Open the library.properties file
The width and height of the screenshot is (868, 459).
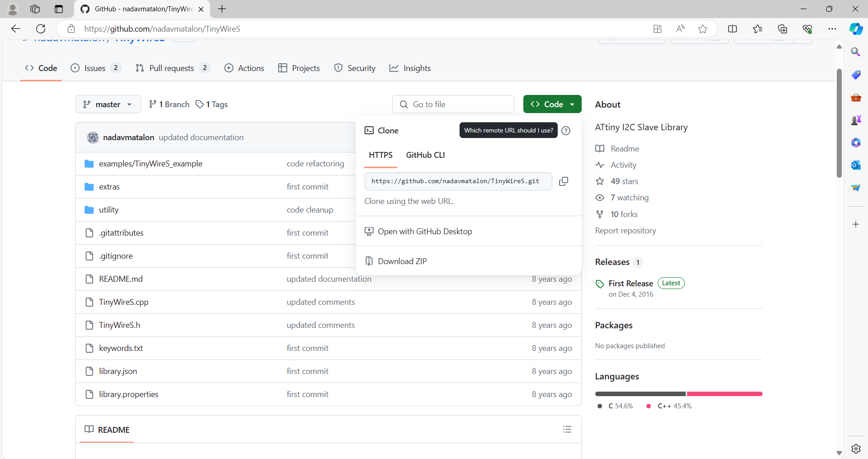pyautogui.click(x=129, y=394)
